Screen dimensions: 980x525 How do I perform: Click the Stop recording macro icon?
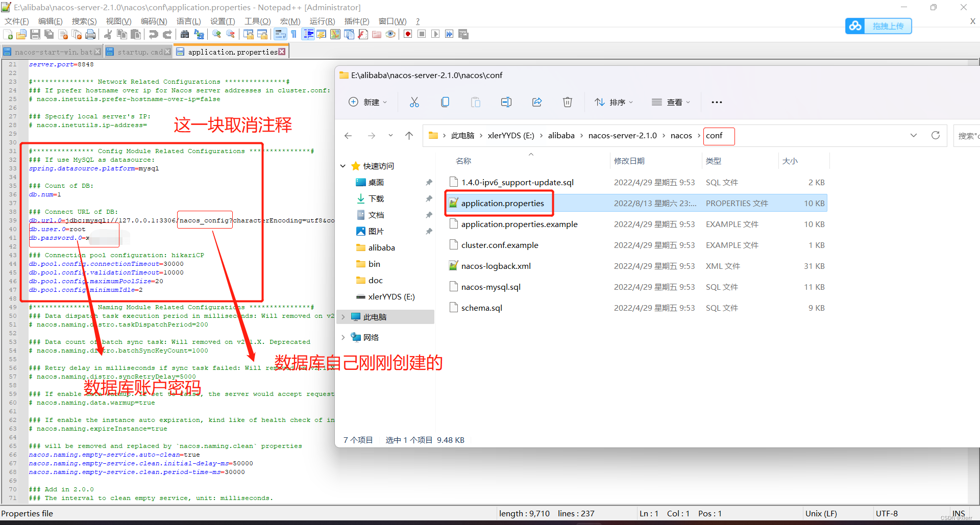pyautogui.click(x=422, y=34)
